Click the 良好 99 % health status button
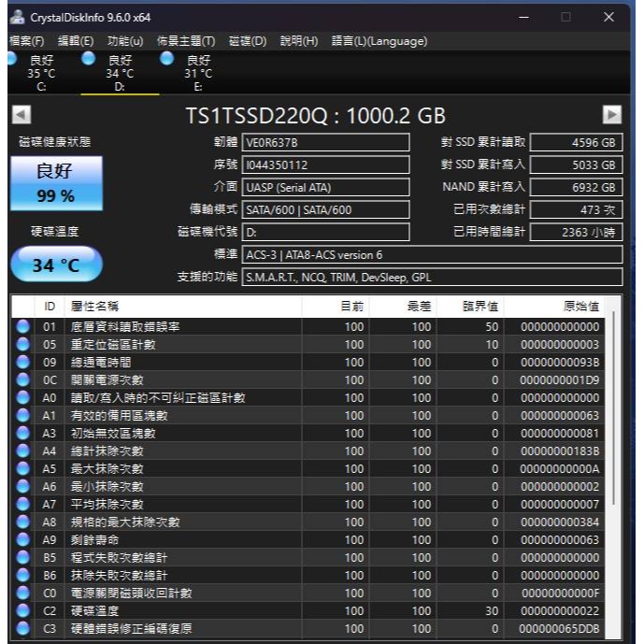The height and width of the screenshot is (644, 644). tap(56, 183)
